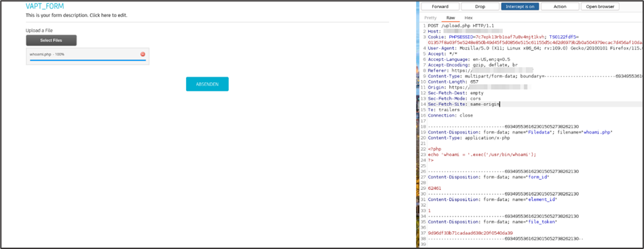Viewport: 644px width, 249px height.
Task: Remove whoami.php with the red delete icon
Action: [x=143, y=54]
